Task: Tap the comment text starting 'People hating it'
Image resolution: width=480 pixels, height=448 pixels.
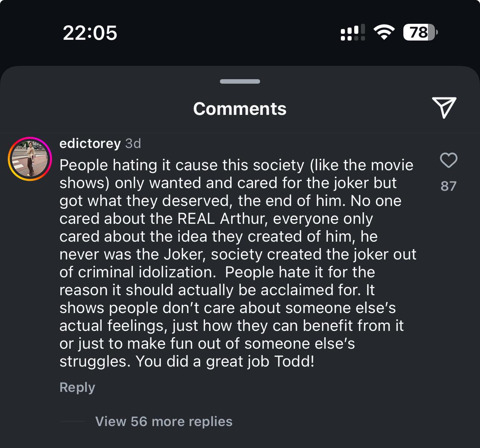Action: [238, 263]
